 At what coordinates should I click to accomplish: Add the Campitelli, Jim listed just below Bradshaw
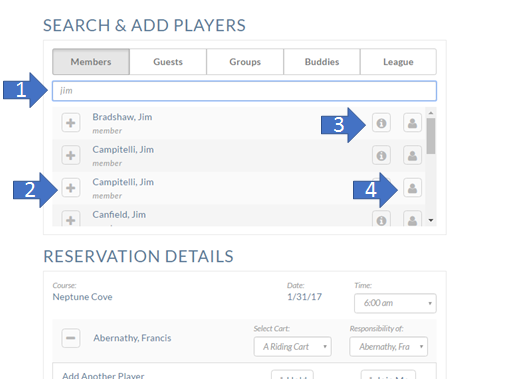click(x=71, y=155)
